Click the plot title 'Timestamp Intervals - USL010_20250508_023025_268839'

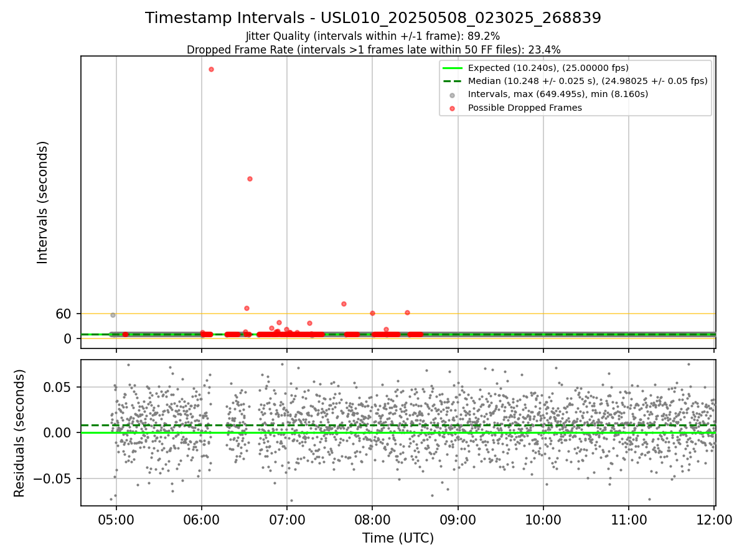pyautogui.click(x=374, y=18)
